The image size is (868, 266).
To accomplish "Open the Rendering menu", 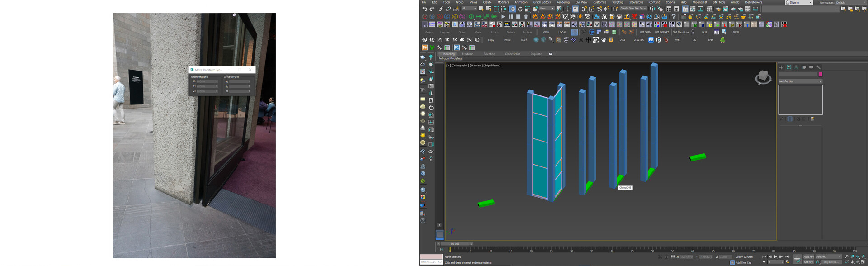I will [562, 2].
